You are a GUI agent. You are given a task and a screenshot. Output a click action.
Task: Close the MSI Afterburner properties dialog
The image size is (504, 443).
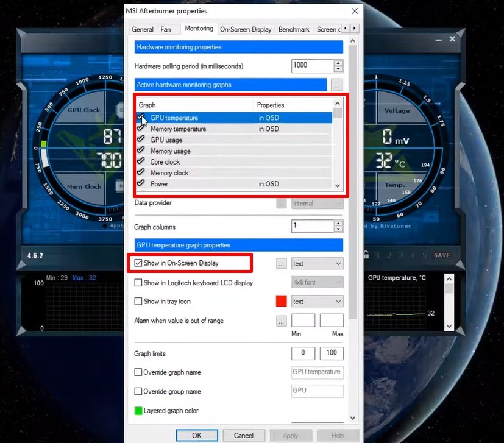(x=355, y=11)
